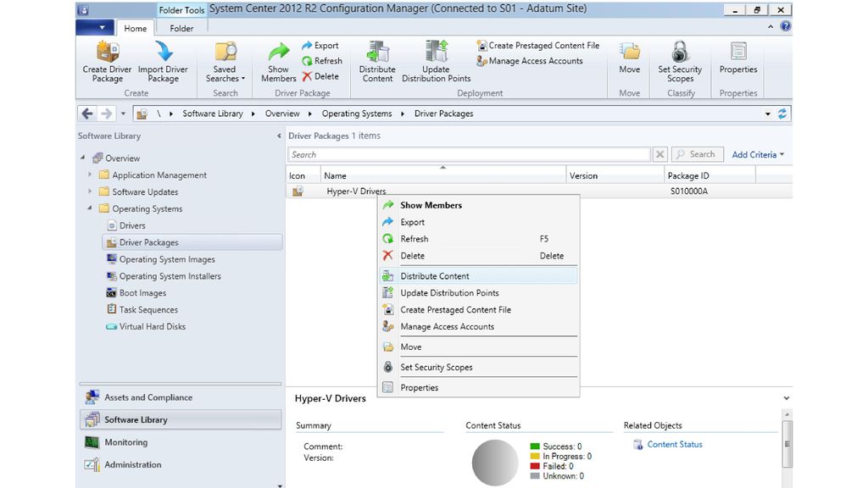Choose Set Security Scopes in context menu
868x488 pixels.
(478, 367)
